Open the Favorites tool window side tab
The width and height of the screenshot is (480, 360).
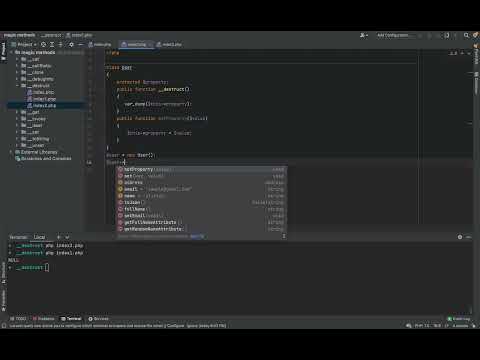click(x=3, y=300)
